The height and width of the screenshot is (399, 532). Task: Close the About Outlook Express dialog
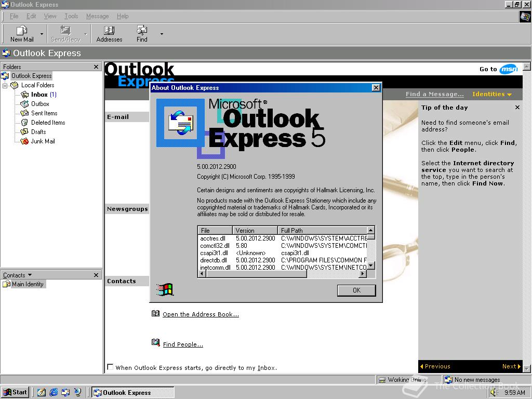[376, 87]
